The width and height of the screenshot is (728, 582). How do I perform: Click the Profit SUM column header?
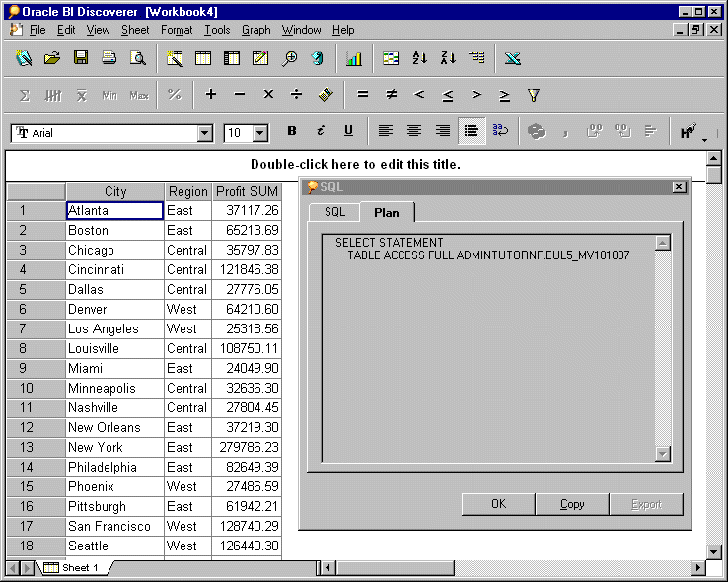pos(247,191)
